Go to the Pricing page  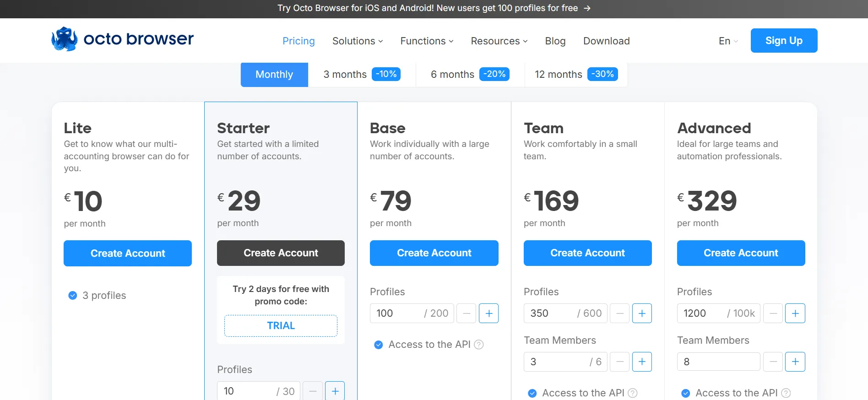pyautogui.click(x=298, y=41)
